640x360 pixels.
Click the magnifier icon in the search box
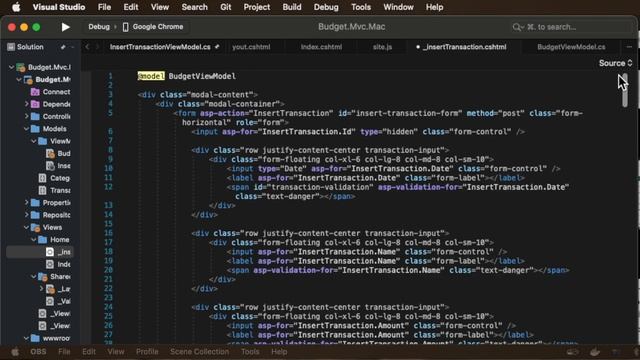517,27
